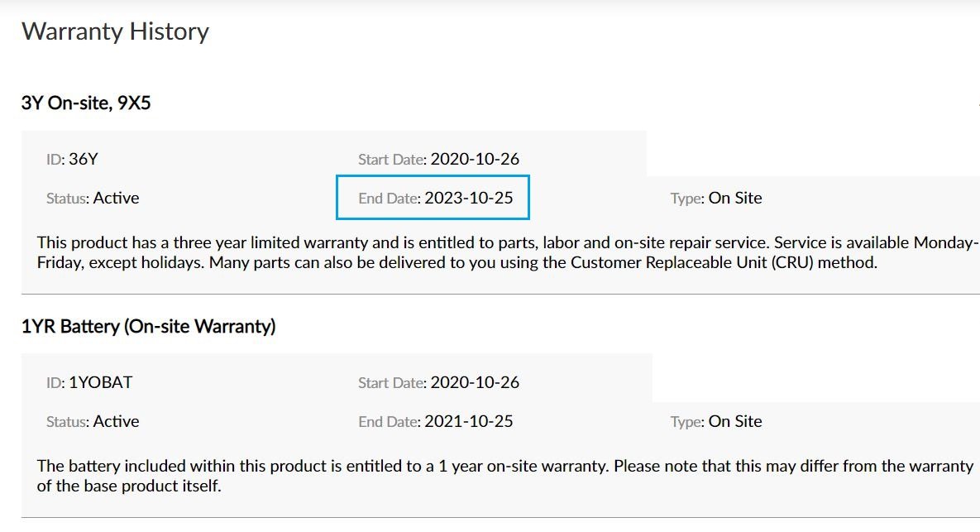Viewport: 980px width, 532px height.
Task: Click the ID 1YOBAT value
Action: click(100, 382)
